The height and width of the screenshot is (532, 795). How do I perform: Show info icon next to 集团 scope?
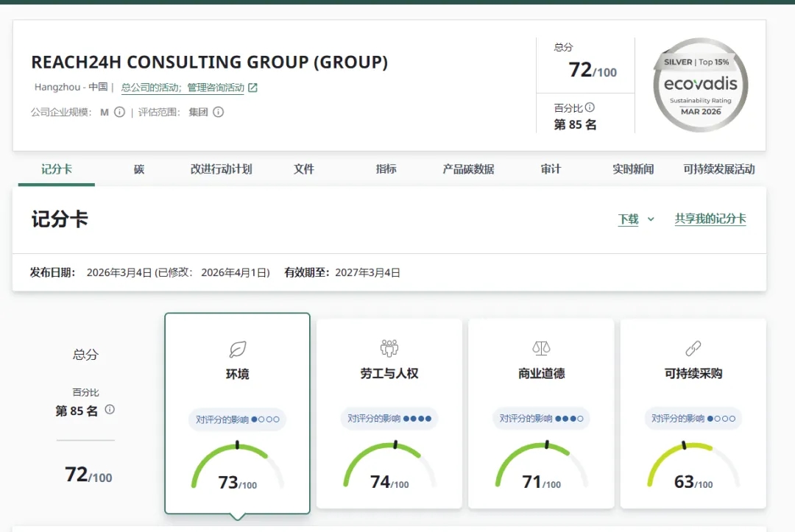[218, 112]
